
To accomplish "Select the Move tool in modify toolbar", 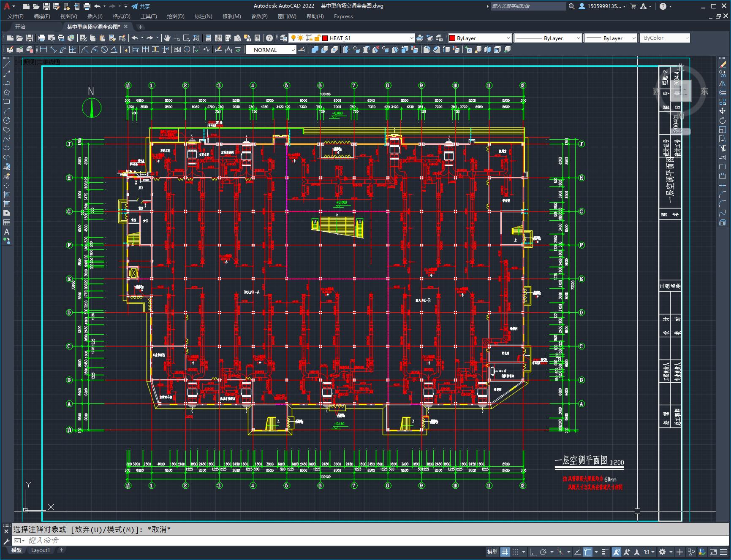I will (723, 111).
